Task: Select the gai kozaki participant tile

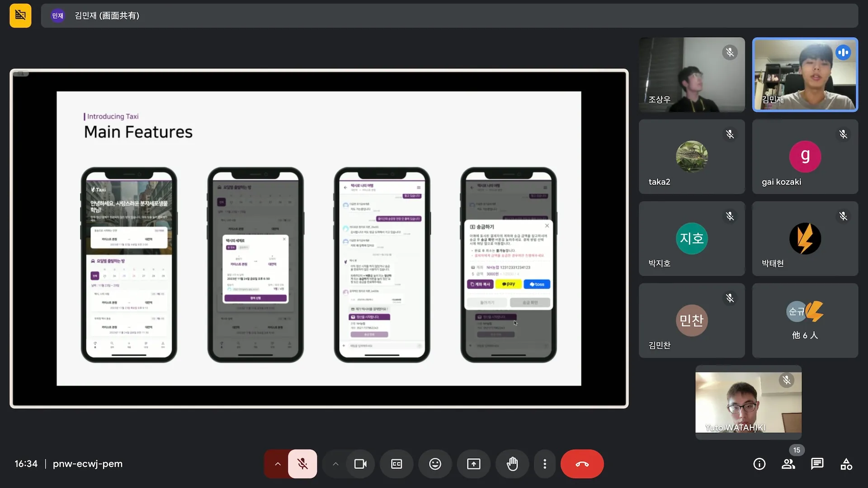Action: point(805,157)
